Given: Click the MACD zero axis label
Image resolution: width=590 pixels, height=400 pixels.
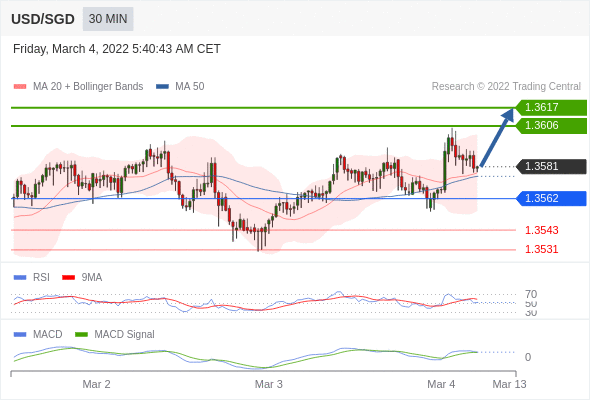Looking at the screenshot, I should click(x=528, y=357).
